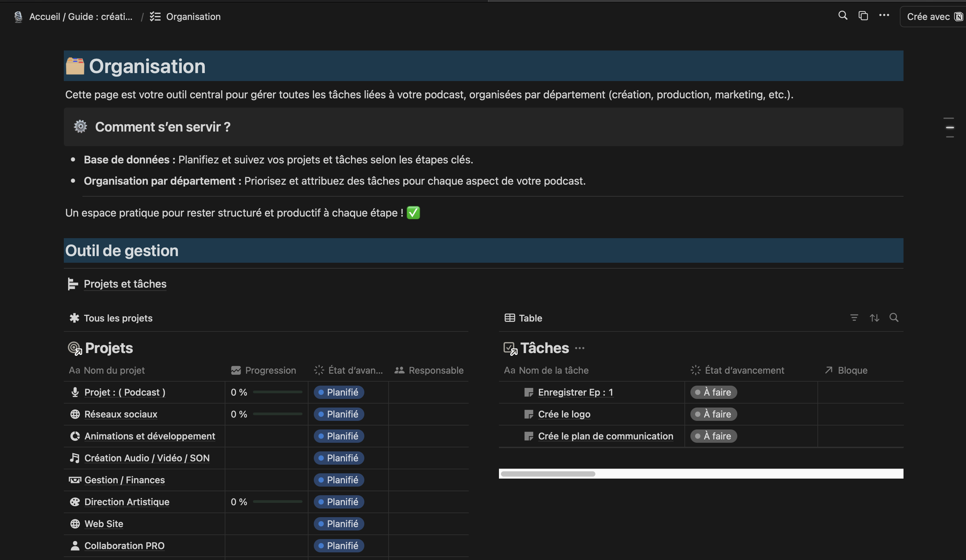Screen dimensions: 966x560
Task: Open the Tâches three-dot options
Action: tap(580, 348)
